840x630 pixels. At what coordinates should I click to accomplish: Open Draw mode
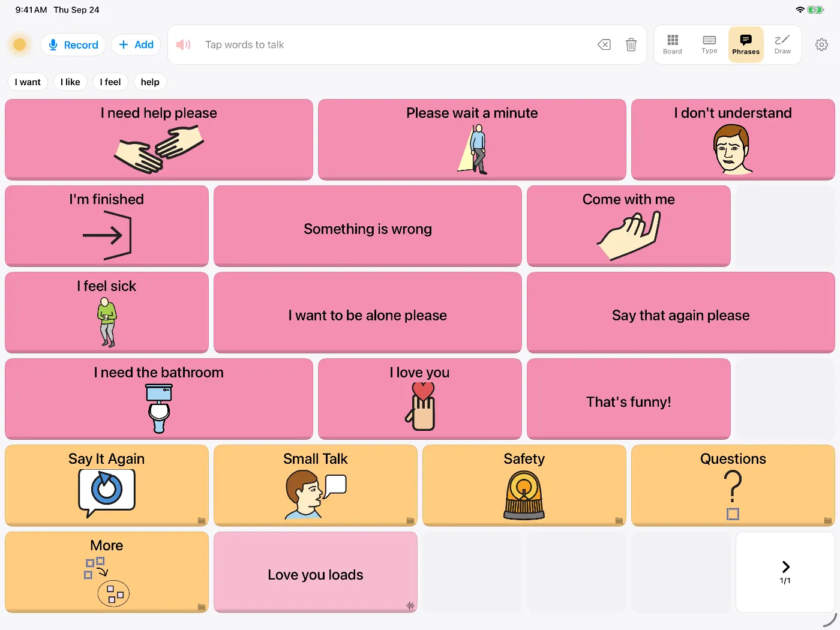[782, 44]
